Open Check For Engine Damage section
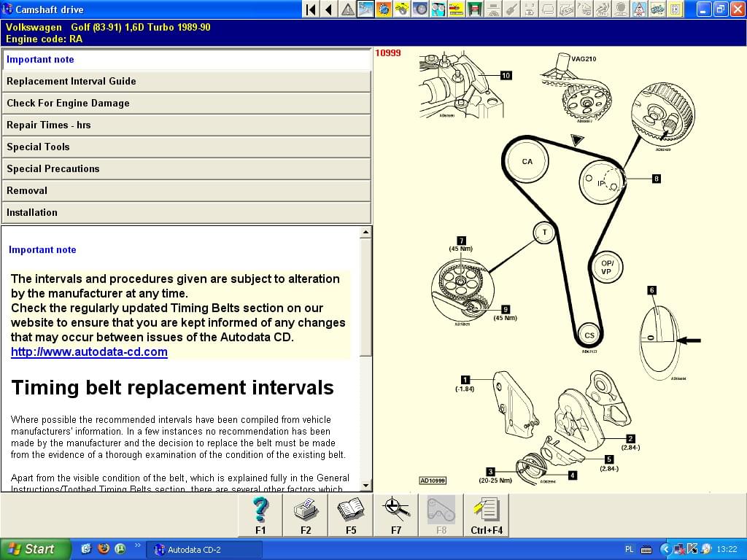This screenshot has height=560, width=747. 186,104
